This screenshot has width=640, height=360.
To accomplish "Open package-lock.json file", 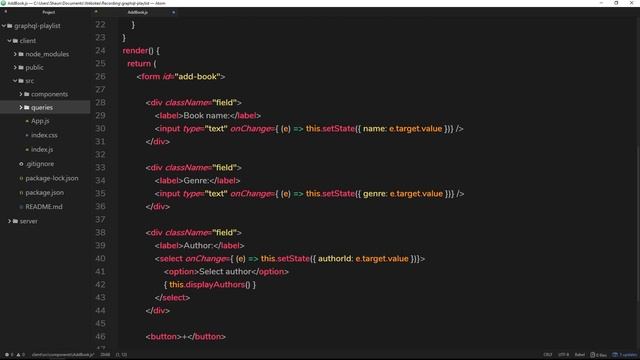I will point(52,178).
